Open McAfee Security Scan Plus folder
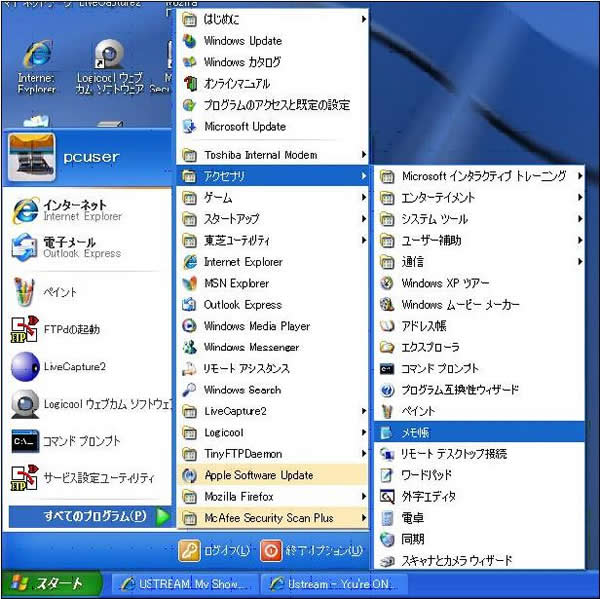Viewport: 600px width, 599px height. [x=272, y=518]
